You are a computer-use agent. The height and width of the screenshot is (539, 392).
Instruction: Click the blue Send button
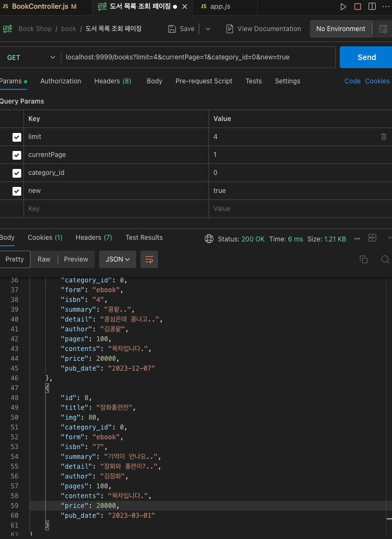[x=366, y=57]
